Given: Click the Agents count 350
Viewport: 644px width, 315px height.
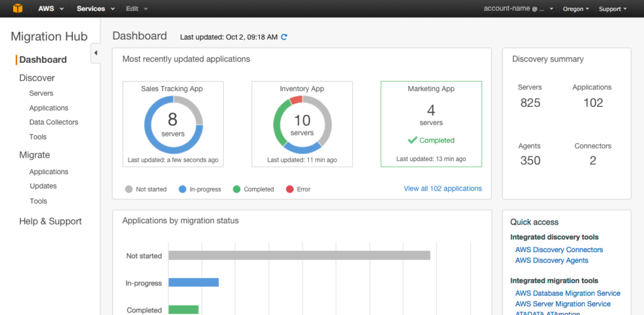Looking at the screenshot, I should (x=530, y=160).
